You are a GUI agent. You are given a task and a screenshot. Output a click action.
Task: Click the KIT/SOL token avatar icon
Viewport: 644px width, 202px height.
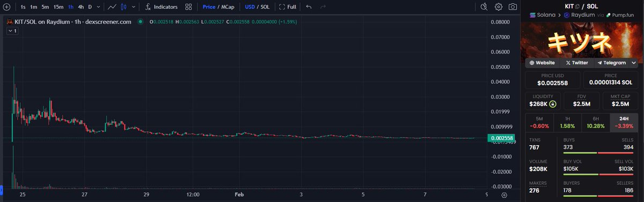[x=9, y=21]
